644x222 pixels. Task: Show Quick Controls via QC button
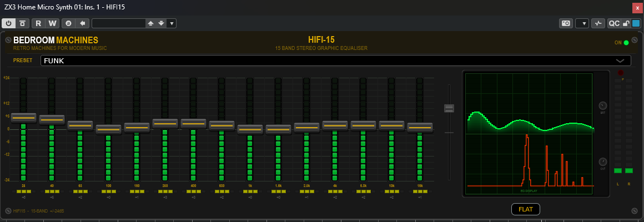[x=614, y=23]
